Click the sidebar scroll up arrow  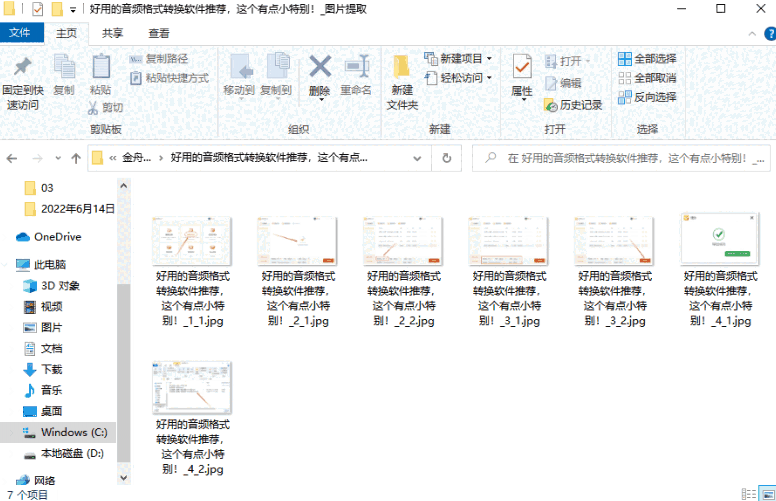click(x=124, y=186)
